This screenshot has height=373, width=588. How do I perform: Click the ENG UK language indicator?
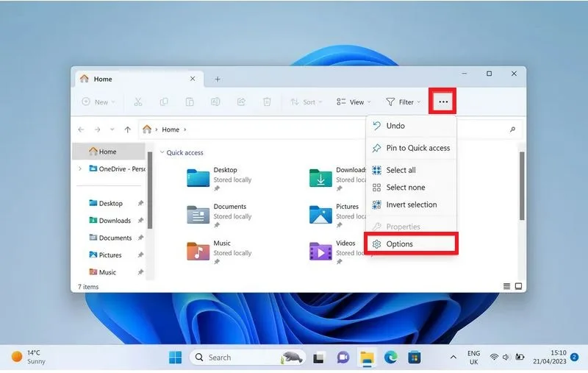point(473,358)
